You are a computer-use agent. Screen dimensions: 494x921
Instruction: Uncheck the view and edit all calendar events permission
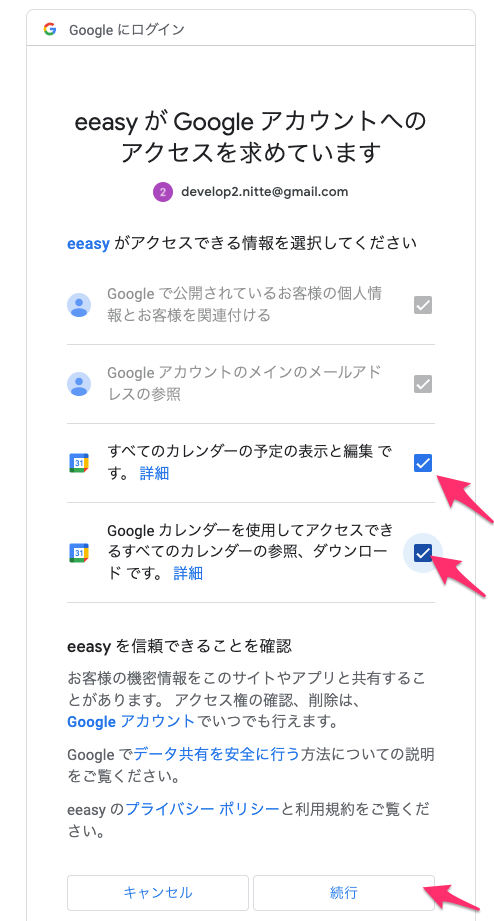(423, 463)
